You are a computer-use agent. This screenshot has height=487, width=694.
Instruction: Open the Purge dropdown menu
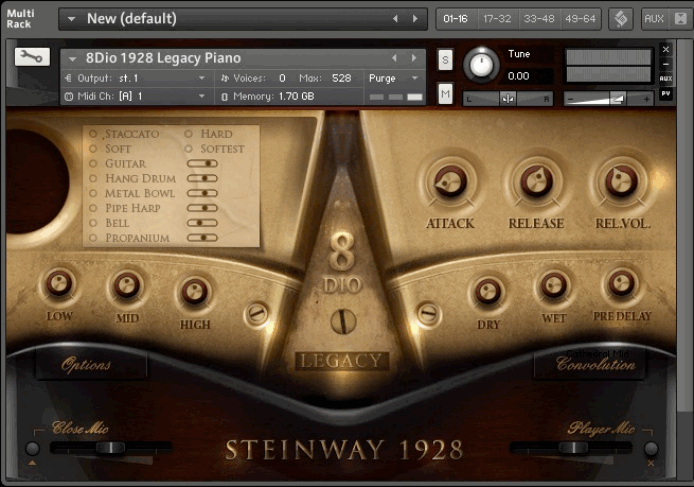coord(393,78)
